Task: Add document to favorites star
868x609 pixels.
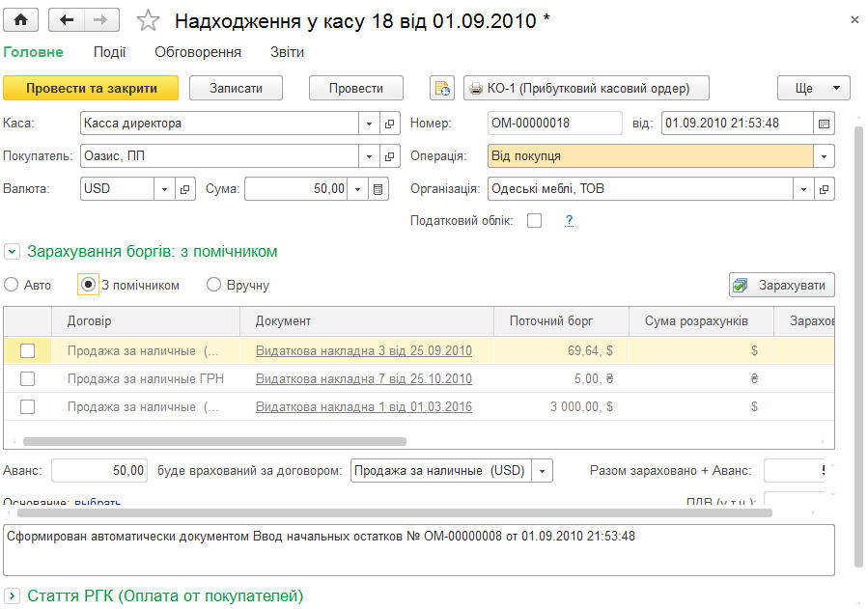Action: [148, 21]
